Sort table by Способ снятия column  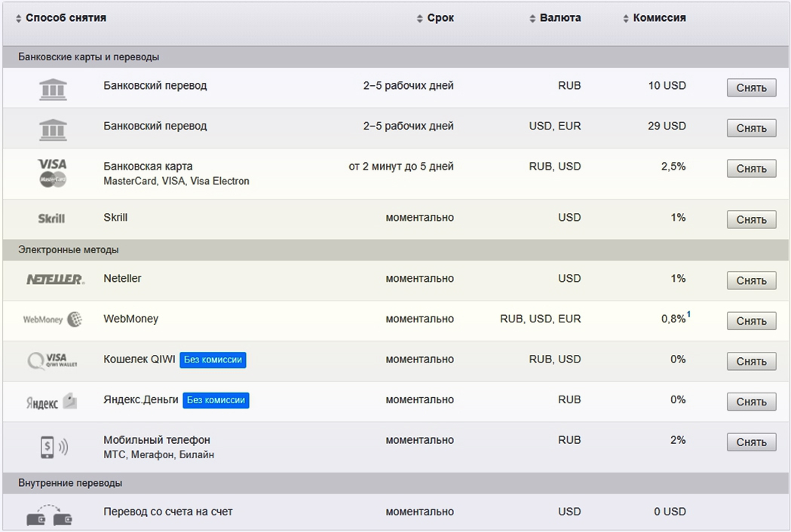65,18
